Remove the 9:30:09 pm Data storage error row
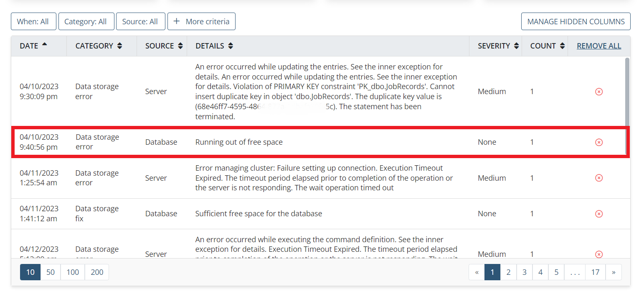644x297 pixels. coord(598,92)
